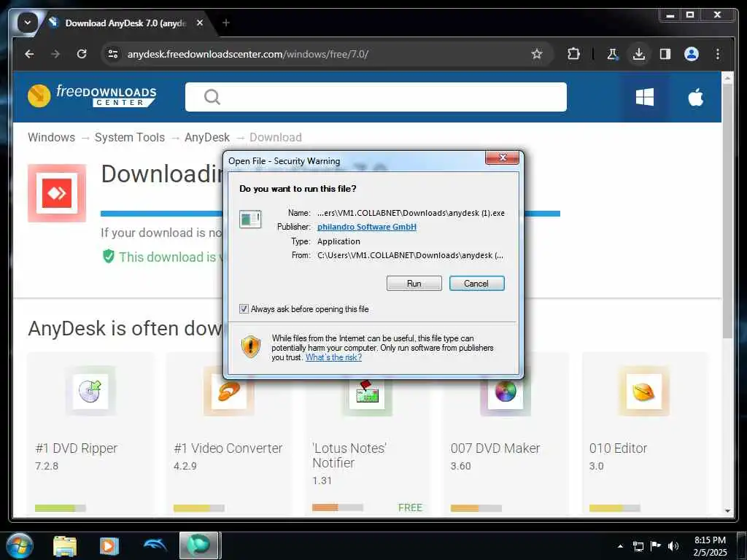Click the green shield verified icon
Viewport: 747px width, 560px height.
coord(109,257)
